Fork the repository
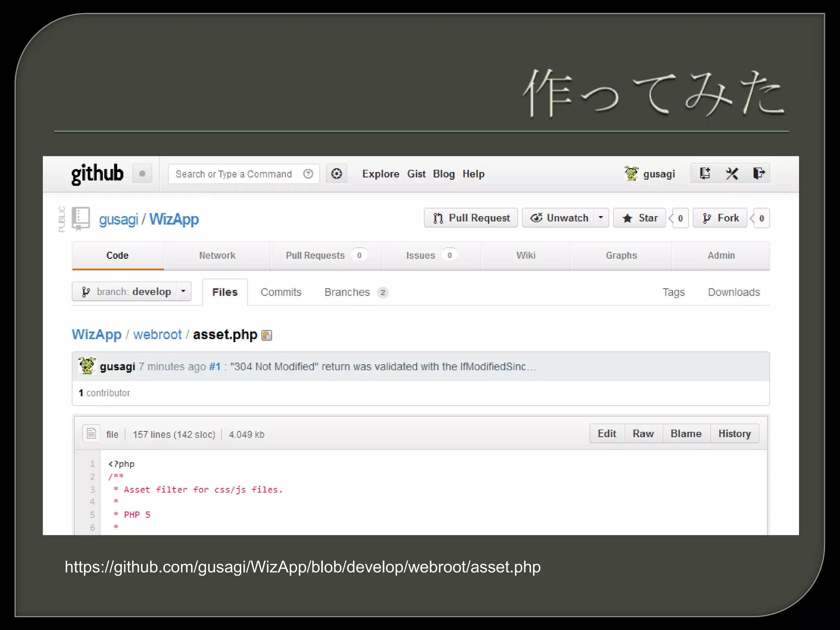Image resolution: width=840 pixels, height=630 pixels. click(720, 218)
